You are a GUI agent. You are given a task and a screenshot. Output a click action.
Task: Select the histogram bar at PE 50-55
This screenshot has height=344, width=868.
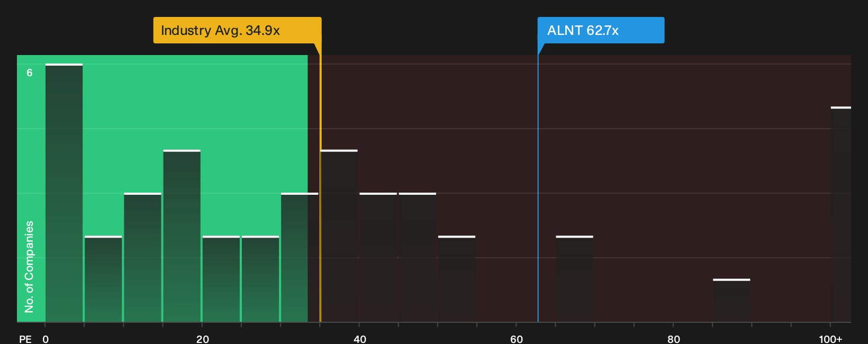tap(457, 279)
